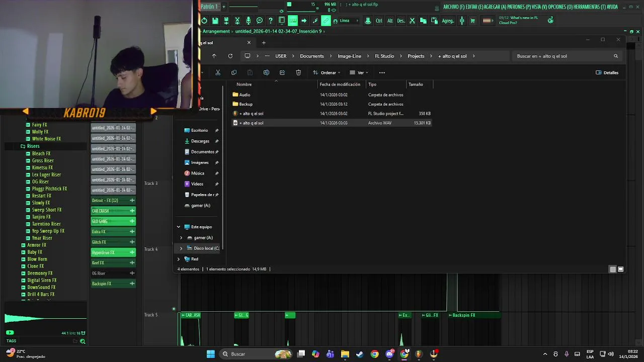Click the Agreg. button in FL toolbar
Image resolution: width=644 pixels, height=362 pixels.
tap(447, 21)
